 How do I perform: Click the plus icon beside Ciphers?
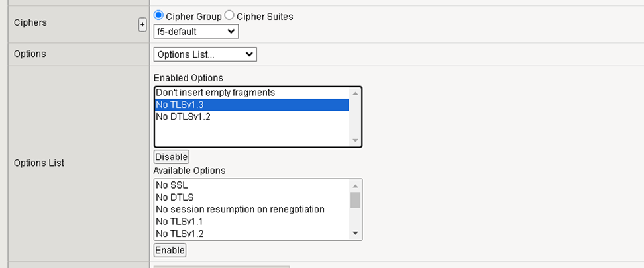point(142,24)
